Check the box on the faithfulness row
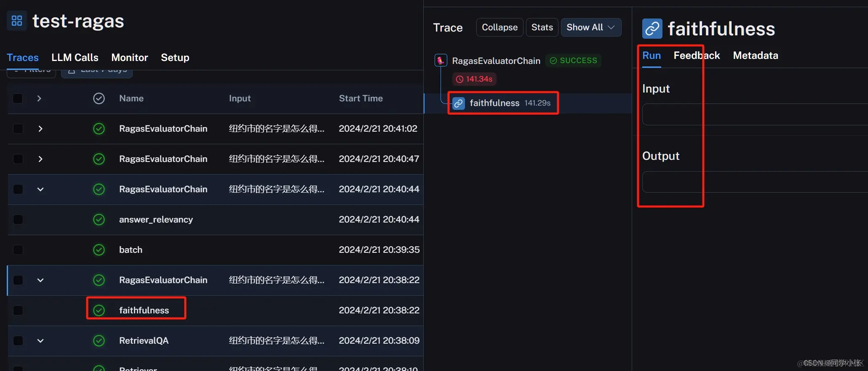Screen dimensions: 868x371 (18, 310)
